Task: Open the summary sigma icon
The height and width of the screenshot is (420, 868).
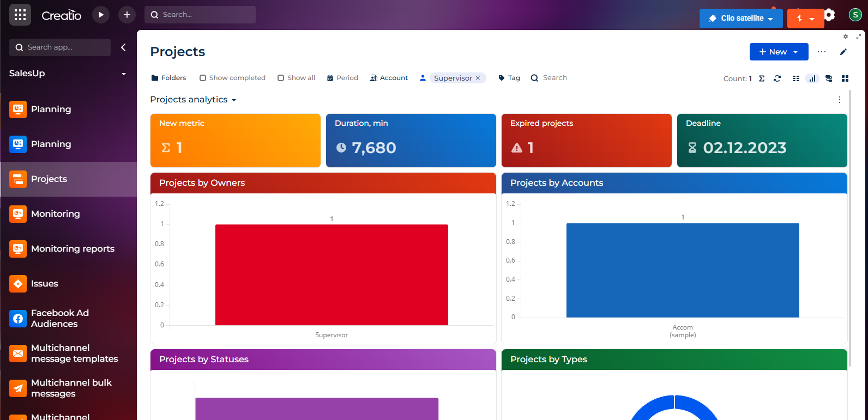Action: (762, 78)
